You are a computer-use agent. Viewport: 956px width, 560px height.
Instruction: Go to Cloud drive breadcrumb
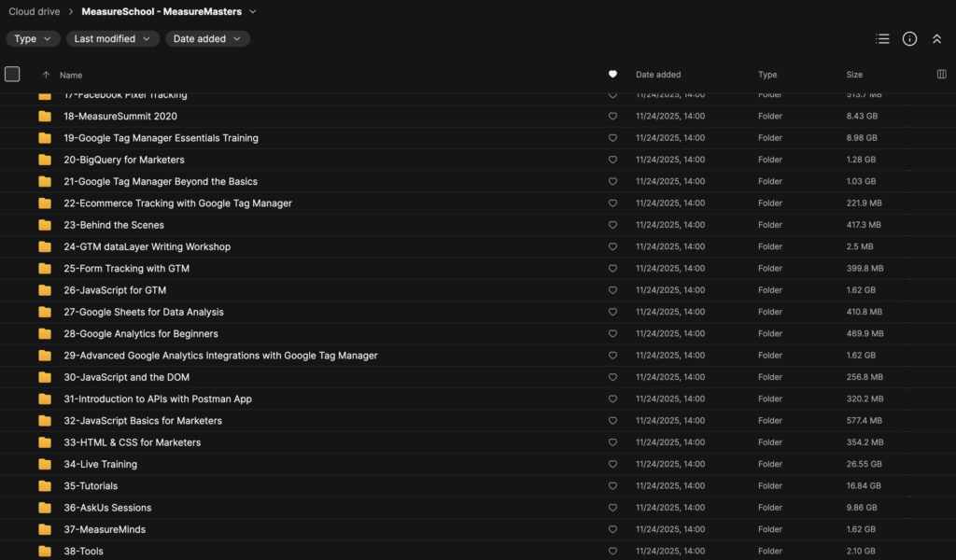35,12
